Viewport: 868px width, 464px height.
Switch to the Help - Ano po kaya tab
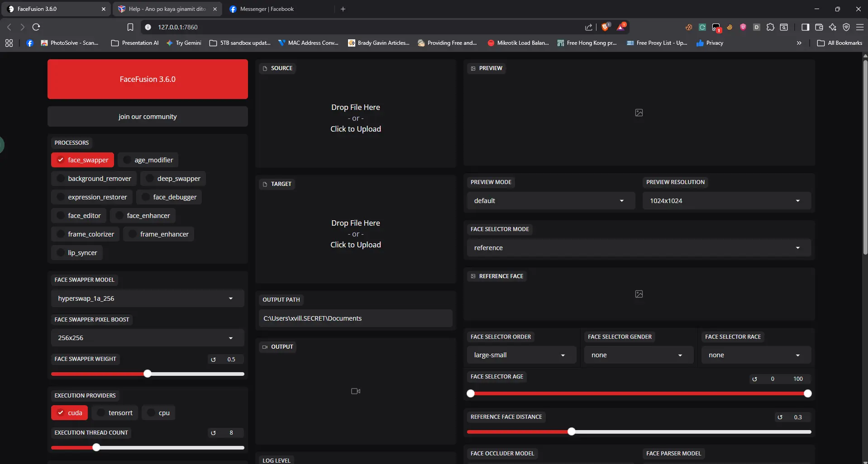tap(167, 9)
